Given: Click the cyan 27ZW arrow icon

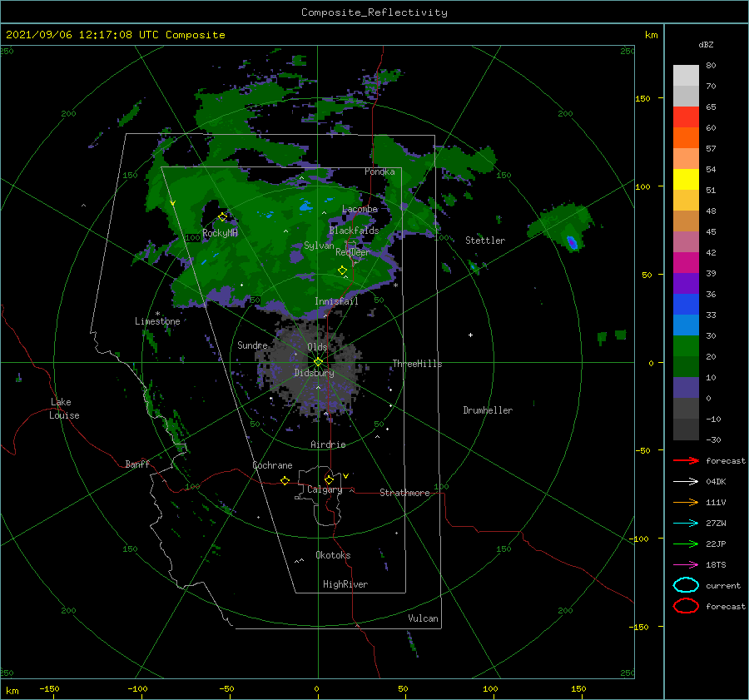Looking at the screenshot, I should 686,524.
